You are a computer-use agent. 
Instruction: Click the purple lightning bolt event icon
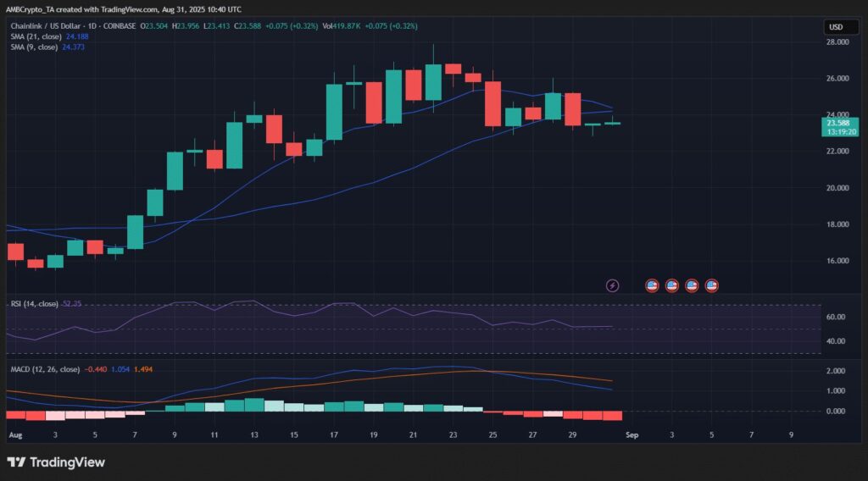coord(613,285)
